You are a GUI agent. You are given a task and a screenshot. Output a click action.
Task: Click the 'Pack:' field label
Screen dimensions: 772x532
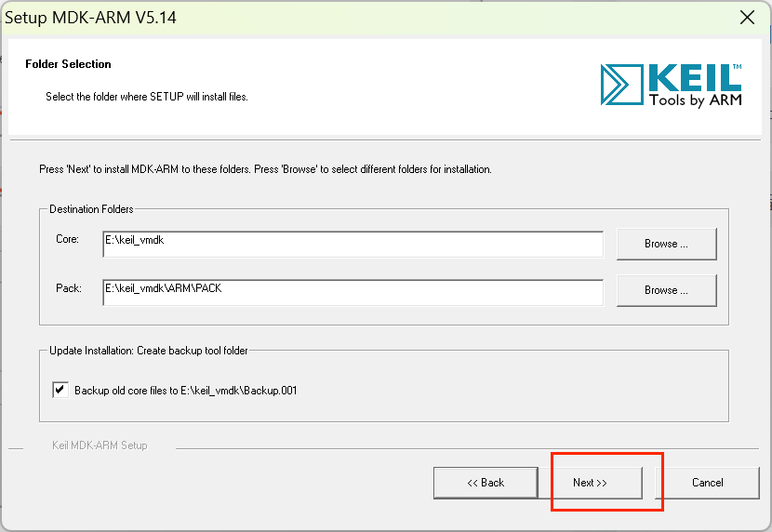pos(69,288)
